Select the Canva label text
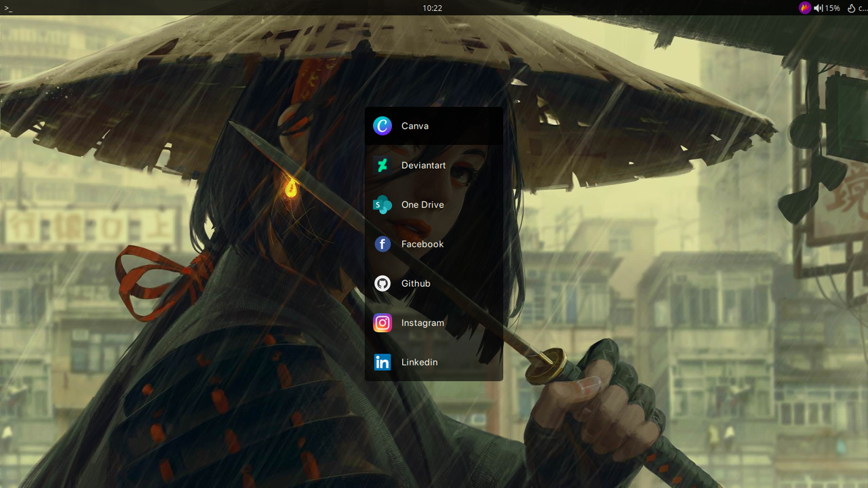 click(415, 126)
